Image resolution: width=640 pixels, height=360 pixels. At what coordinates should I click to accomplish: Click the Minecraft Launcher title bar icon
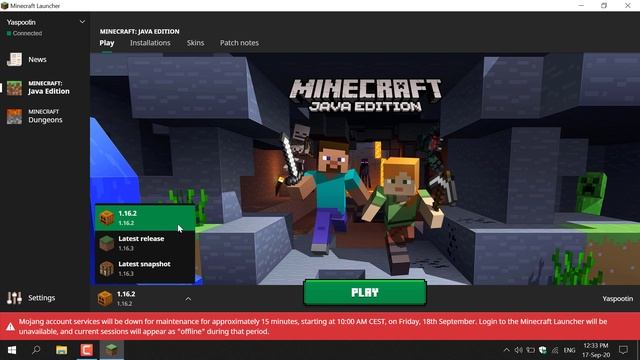(4, 6)
